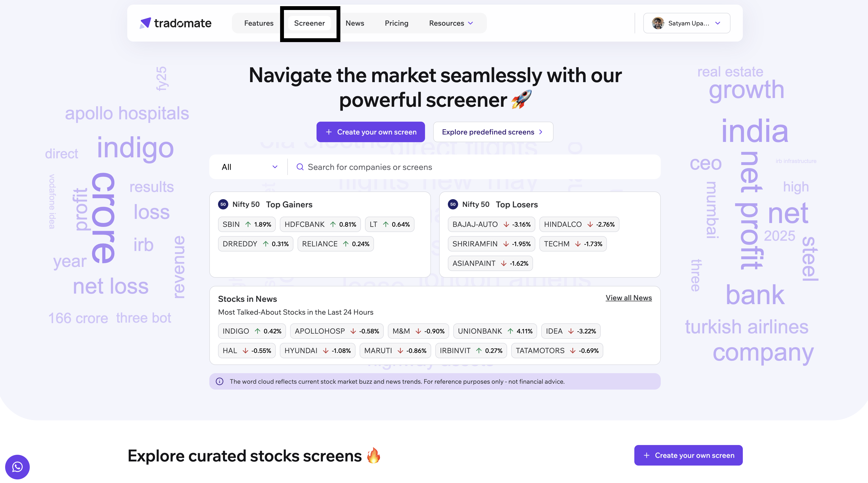Screen dimensions: 868x483
Task: Click the Nifty 50 badge beside Top Gainers
Action: 223,204
